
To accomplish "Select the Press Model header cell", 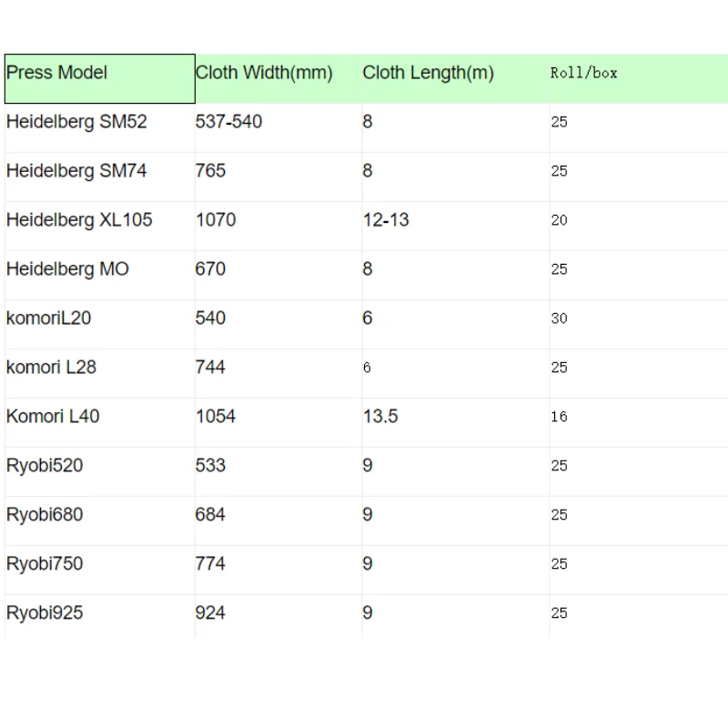I will coord(100,78).
